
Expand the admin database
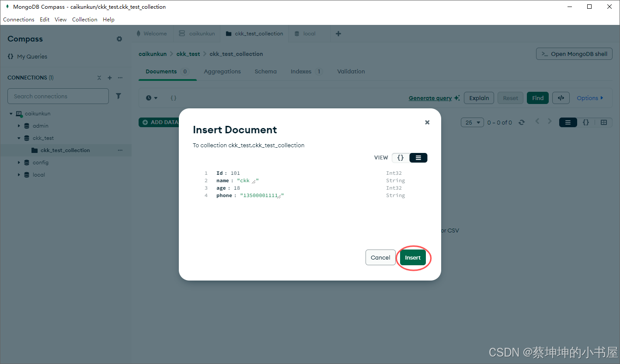(19, 125)
